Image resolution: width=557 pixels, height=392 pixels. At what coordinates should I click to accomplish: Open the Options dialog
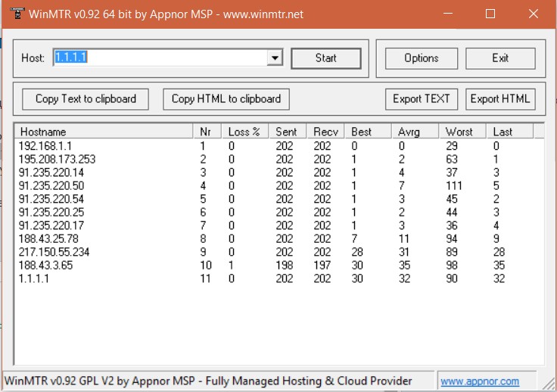(x=422, y=58)
